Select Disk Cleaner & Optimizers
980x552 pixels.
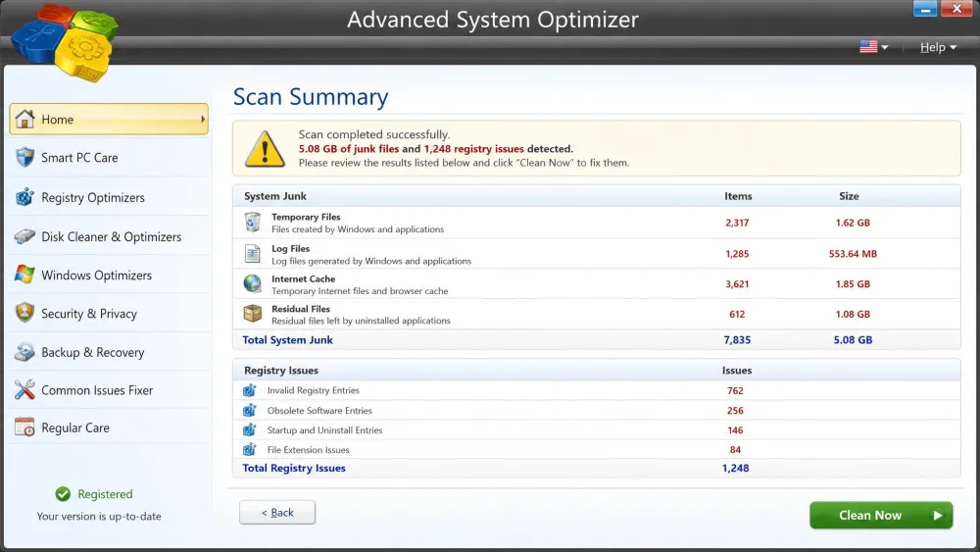point(109,236)
